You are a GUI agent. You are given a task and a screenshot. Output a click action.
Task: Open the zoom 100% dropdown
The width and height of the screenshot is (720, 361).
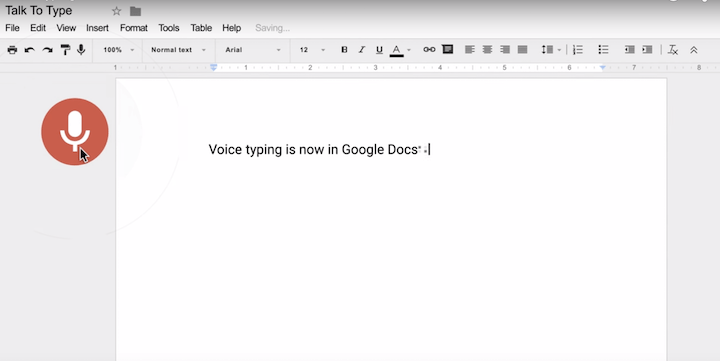click(x=118, y=50)
